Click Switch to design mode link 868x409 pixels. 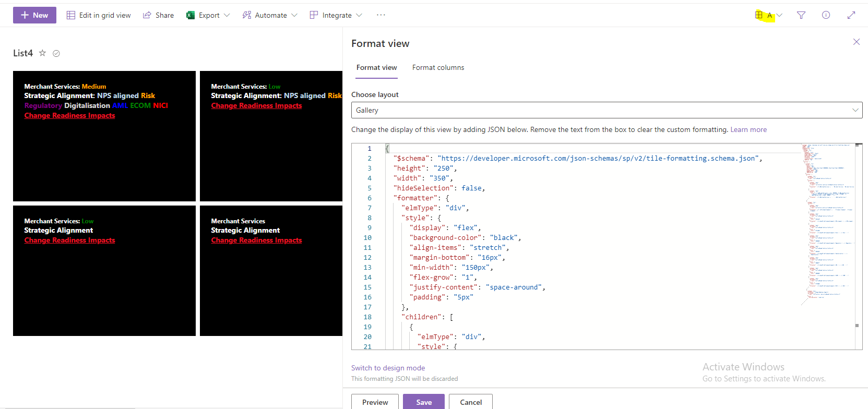388,368
